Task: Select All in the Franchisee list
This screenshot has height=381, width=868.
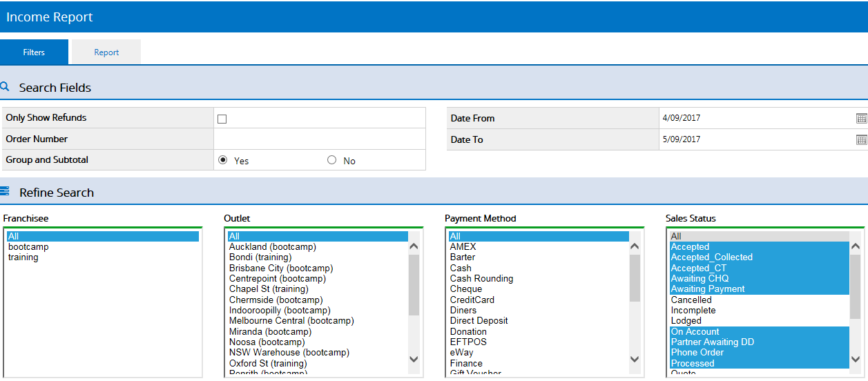Action: 102,236
